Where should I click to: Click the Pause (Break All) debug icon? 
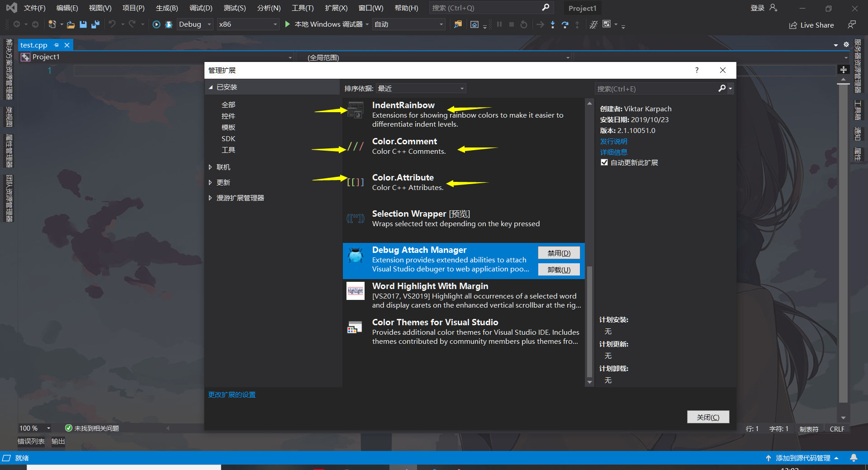(x=499, y=24)
